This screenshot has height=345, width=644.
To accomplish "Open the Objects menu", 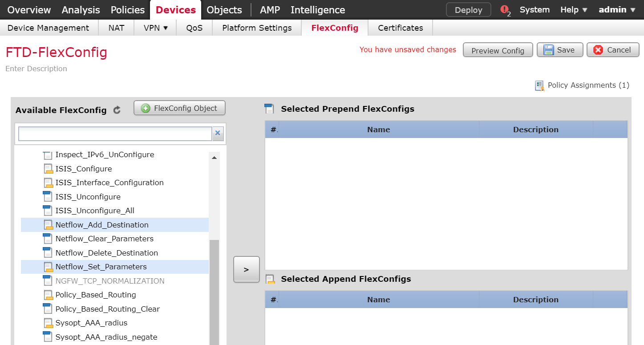I will [224, 10].
